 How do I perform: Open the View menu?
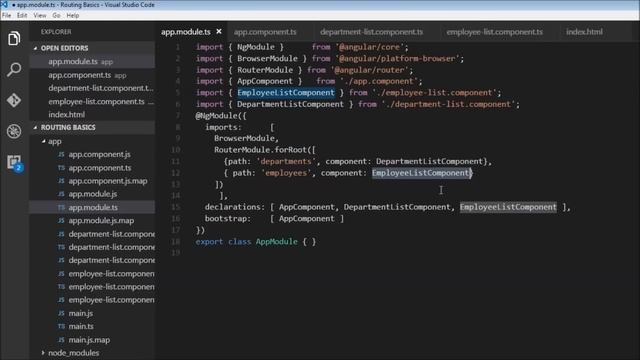[40, 16]
